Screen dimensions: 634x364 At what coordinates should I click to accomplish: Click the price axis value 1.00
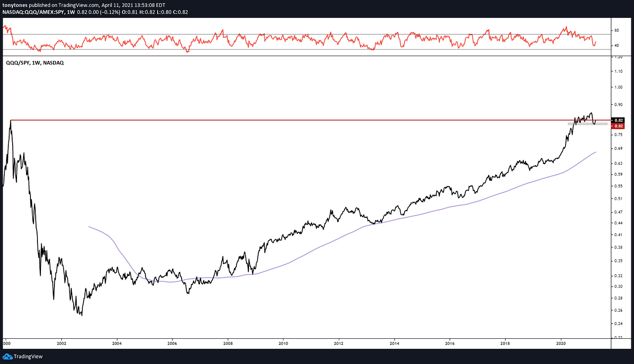pyautogui.click(x=618, y=87)
